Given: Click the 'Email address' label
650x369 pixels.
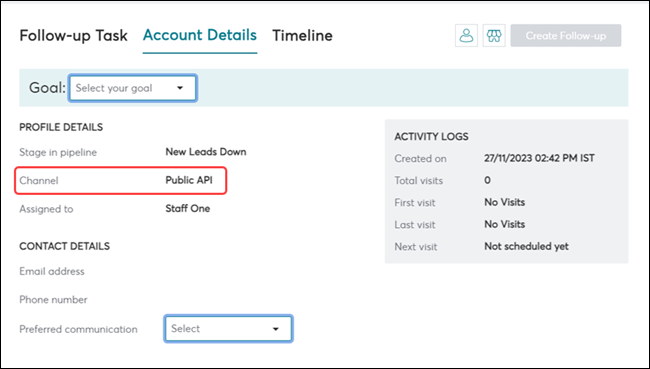Looking at the screenshot, I should [x=52, y=272].
